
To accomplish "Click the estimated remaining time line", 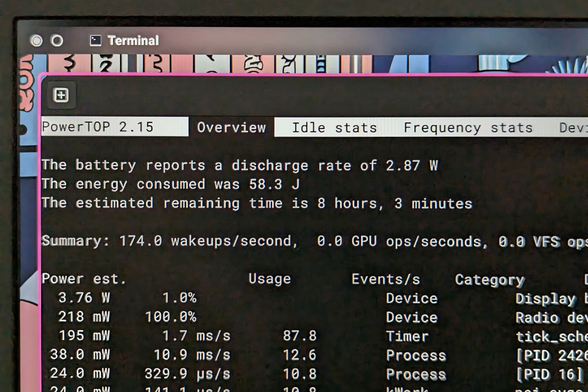I will tap(257, 203).
